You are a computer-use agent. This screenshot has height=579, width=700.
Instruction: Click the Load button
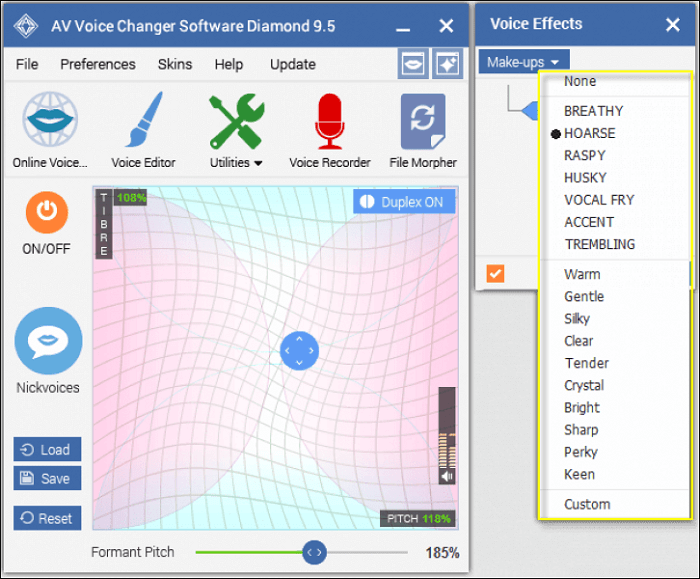point(47,450)
